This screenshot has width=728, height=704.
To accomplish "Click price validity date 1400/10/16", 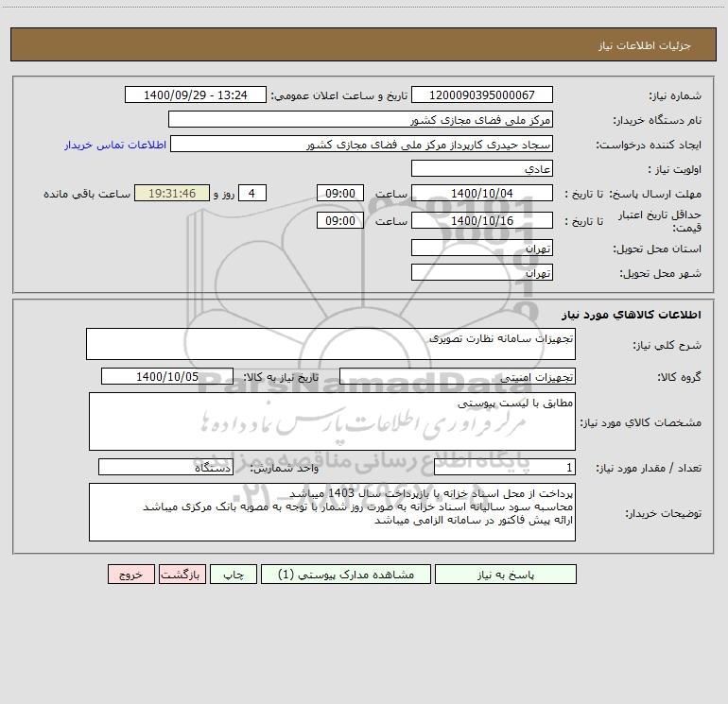I will (x=482, y=220).
